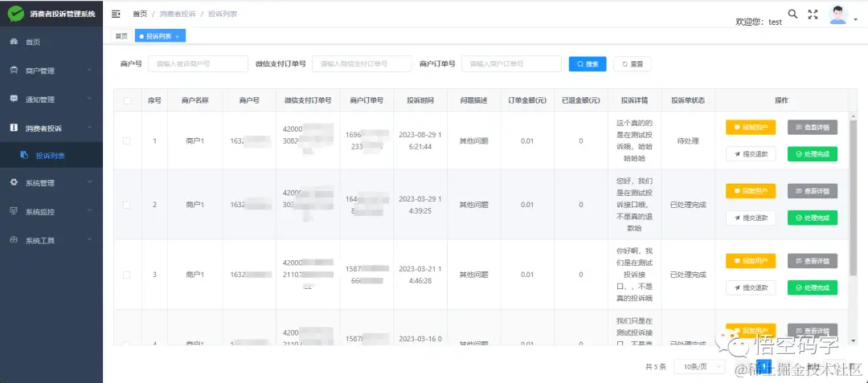The width and height of the screenshot is (868, 383).
Task: Tick the select-all checkbox in table header
Action: (x=127, y=100)
